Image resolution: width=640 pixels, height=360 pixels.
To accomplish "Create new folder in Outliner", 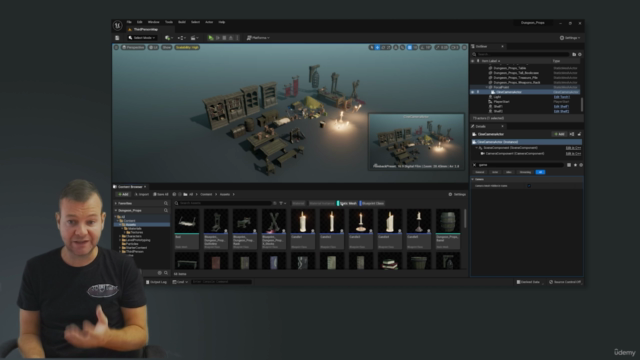I will pyautogui.click(x=574, y=54).
